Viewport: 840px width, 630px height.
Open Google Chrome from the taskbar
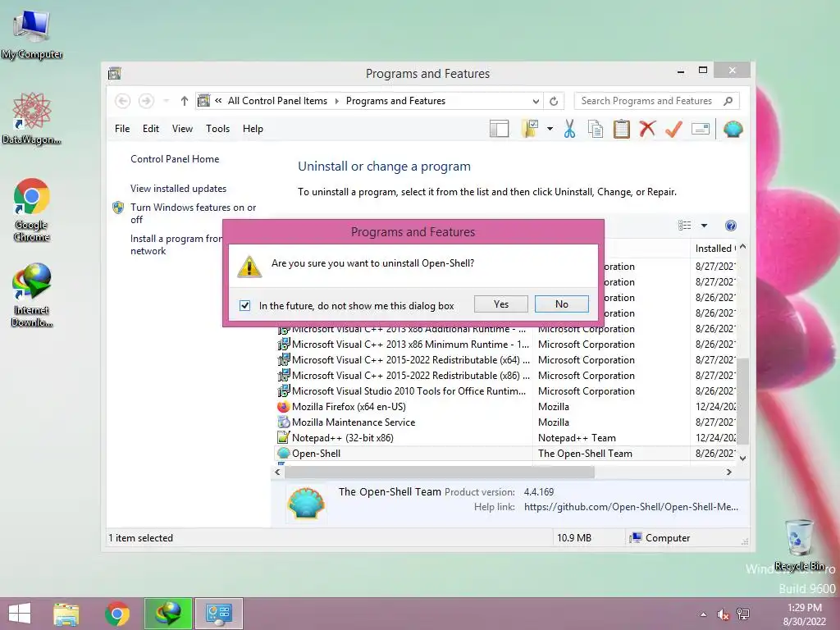pyautogui.click(x=117, y=614)
